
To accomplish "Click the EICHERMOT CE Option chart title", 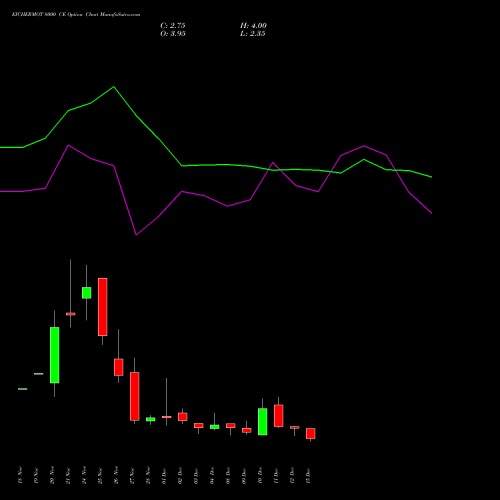I will (76, 15).
